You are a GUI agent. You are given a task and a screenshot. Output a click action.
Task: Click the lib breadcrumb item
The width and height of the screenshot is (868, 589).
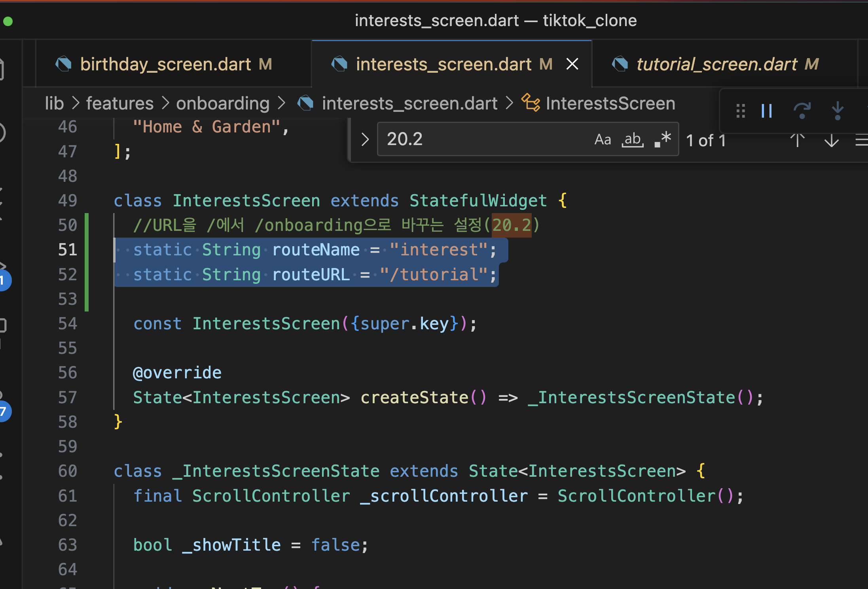pyautogui.click(x=54, y=104)
